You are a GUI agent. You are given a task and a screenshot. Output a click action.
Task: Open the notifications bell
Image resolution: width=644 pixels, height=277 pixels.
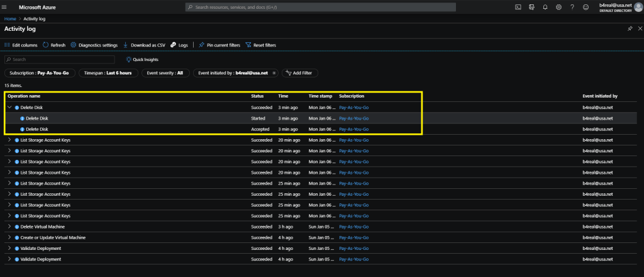click(545, 8)
